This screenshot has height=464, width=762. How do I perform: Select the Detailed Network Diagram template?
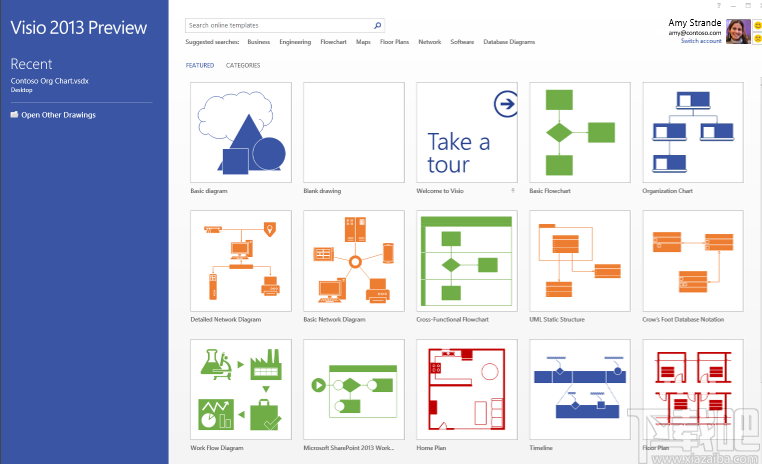(x=241, y=261)
